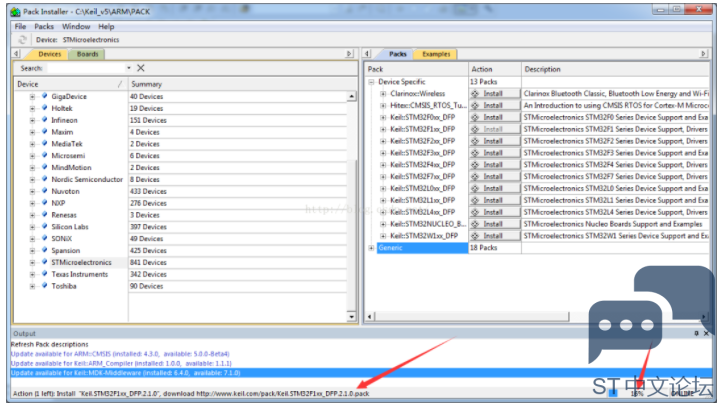The width and height of the screenshot is (726, 410).
Task: Pin the Output panel
Action: (x=696, y=333)
